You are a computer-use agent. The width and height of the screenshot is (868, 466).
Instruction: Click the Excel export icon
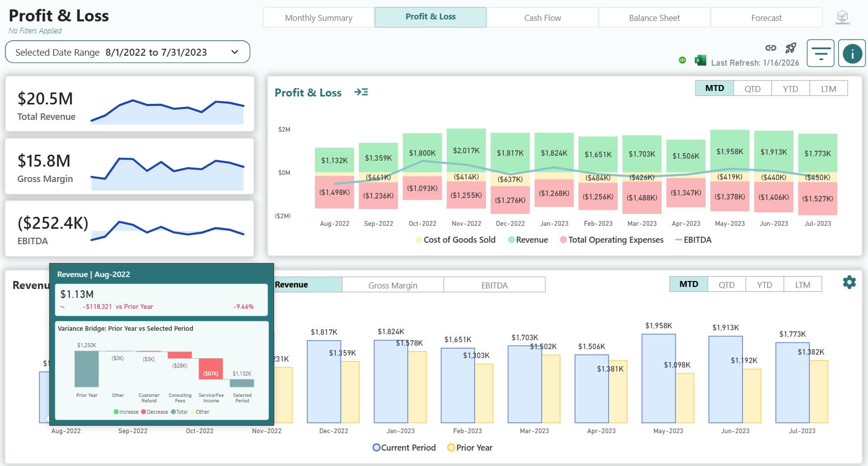coord(700,60)
